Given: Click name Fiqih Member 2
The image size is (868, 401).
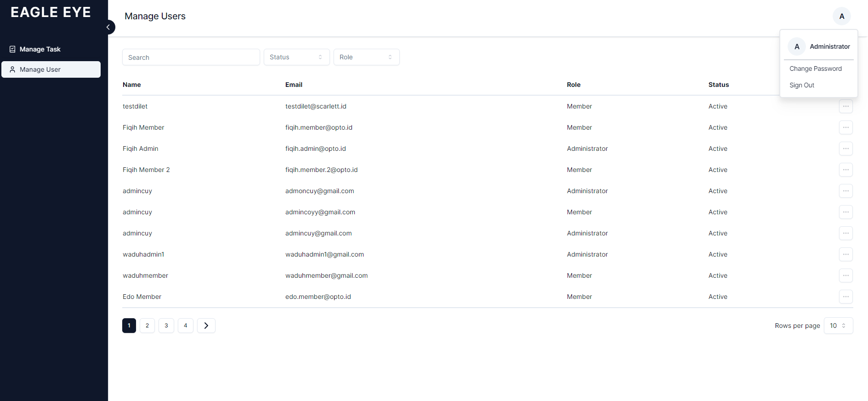Looking at the screenshot, I should [146, 170].
